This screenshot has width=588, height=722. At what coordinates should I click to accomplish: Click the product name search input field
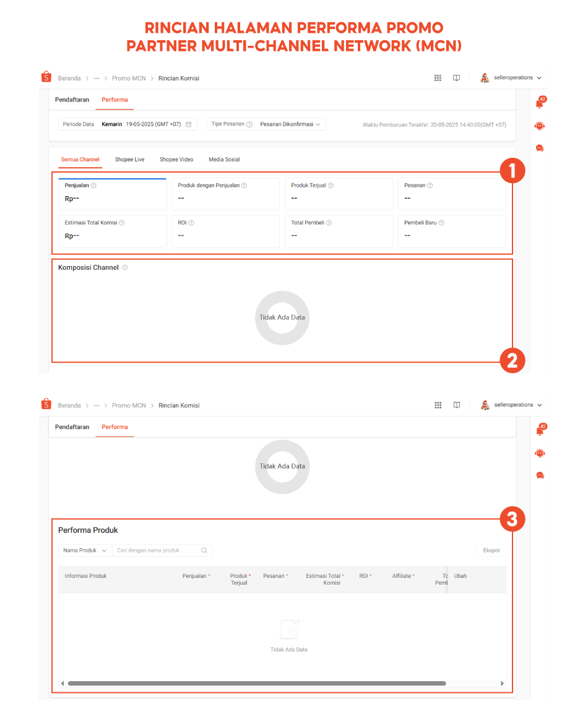(157, 550)
